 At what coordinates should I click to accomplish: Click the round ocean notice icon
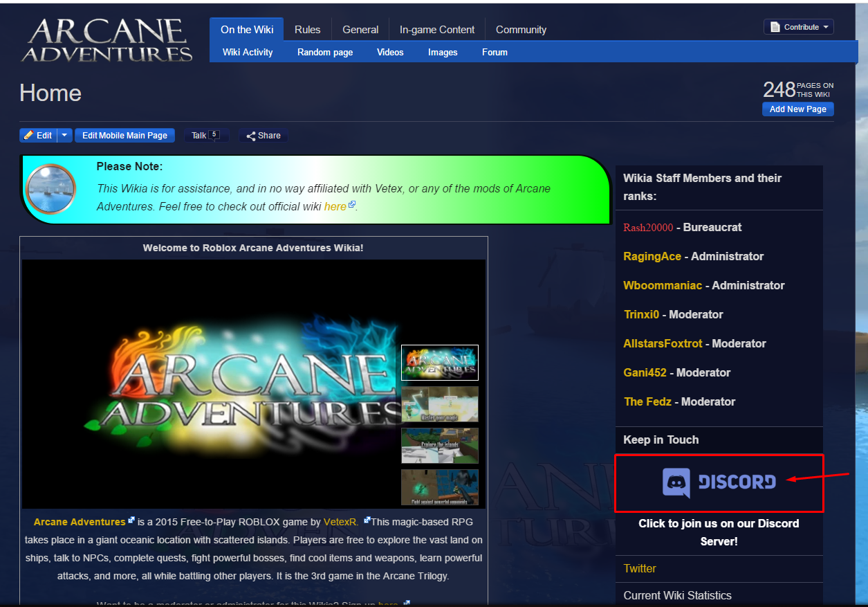point(50,189)
